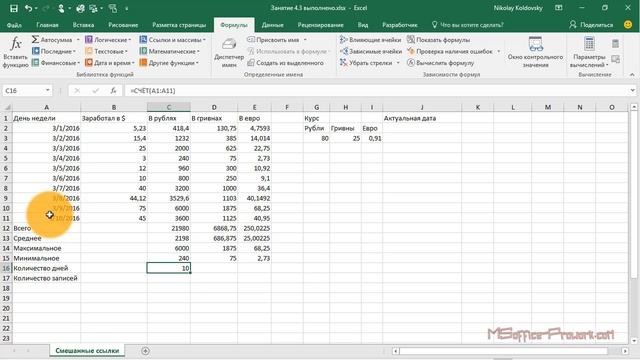Expand the Error Checking dropdown arrow
The image size is (640, 360).
pyautogui.click(x=498, y=51)
